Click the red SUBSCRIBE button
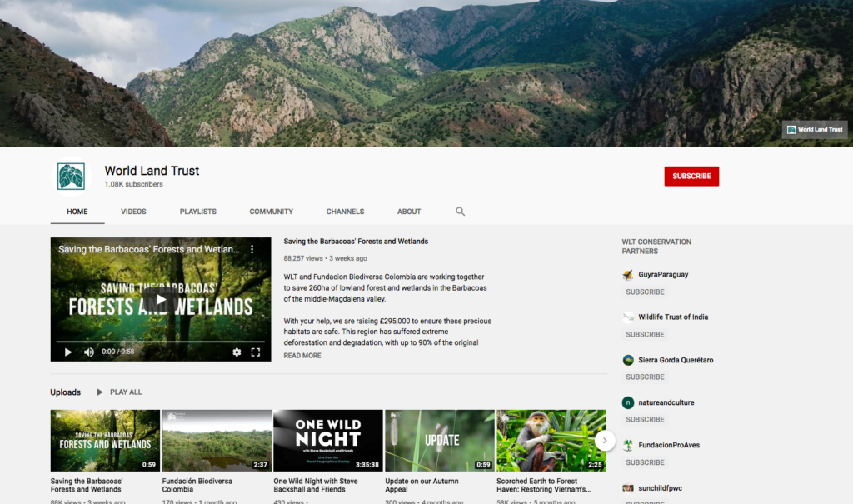This screenshot has width=853, height=504. tap(691, 176)
